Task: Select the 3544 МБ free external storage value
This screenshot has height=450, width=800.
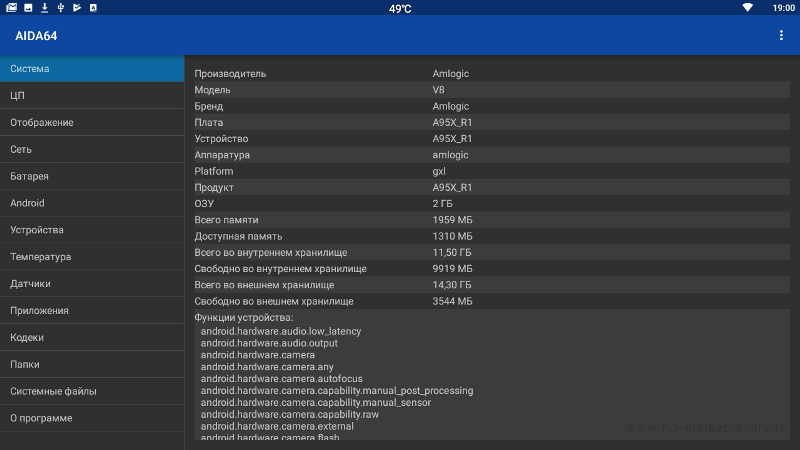Action: point(453,302)
